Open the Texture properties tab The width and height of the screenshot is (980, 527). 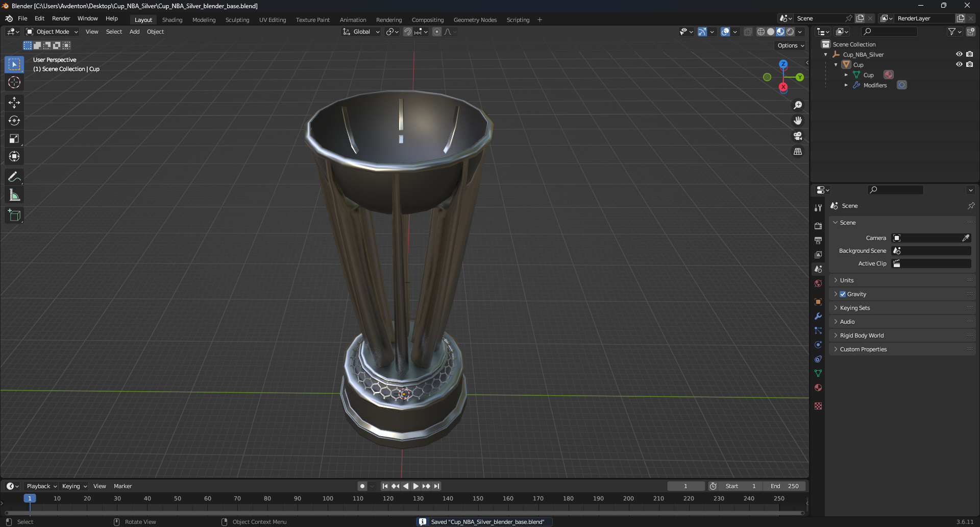point(818,406)
